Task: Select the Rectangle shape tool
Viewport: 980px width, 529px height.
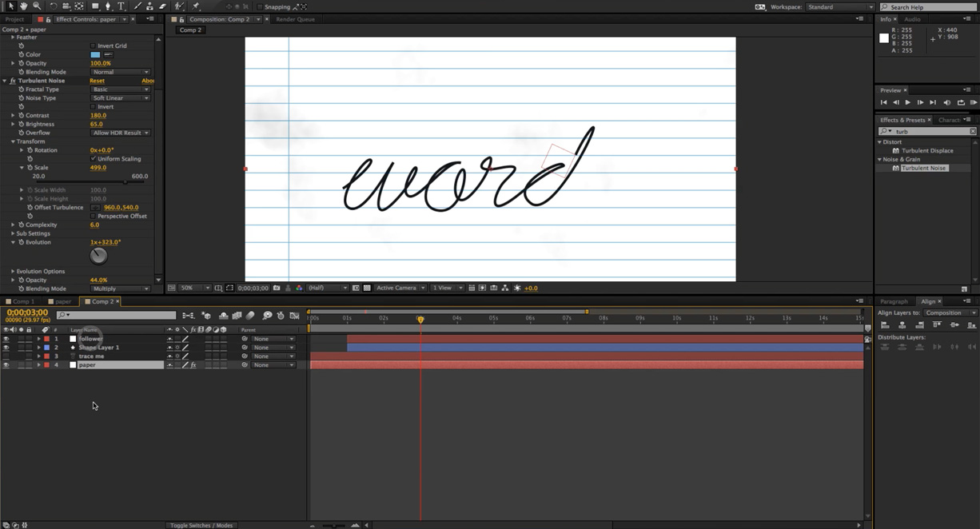Action: coord(95,6)
